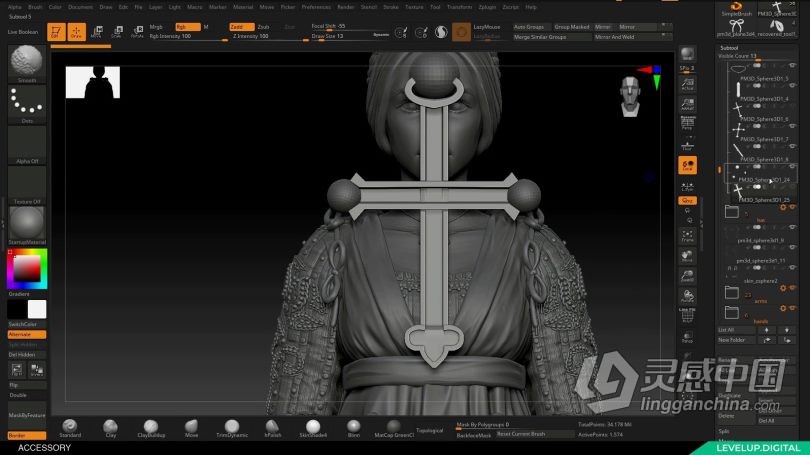Toggle Zsub mode button
Screen dimensions: 810x455
tap(264, 27)
